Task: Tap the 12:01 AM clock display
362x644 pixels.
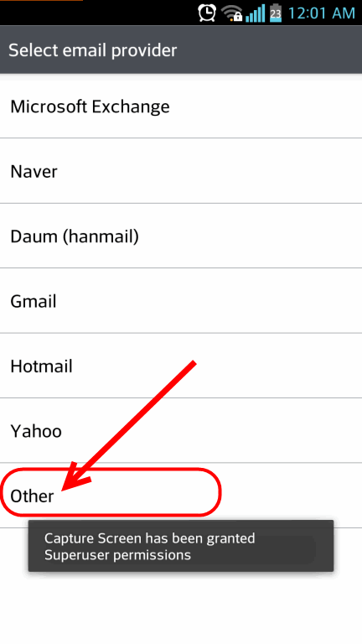Action: pyautogui.click(x=321, y=13)
